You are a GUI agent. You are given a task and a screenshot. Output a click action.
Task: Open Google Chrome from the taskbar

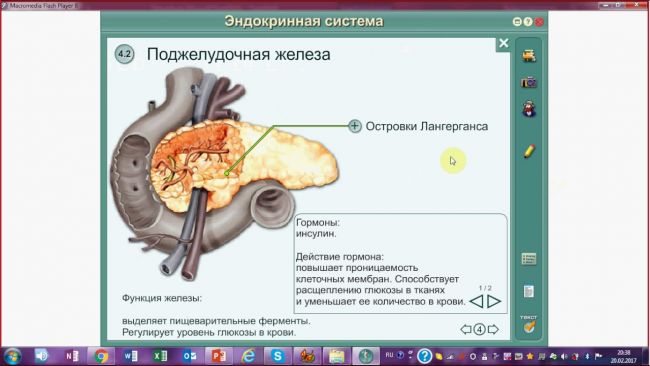coord(101,356)
